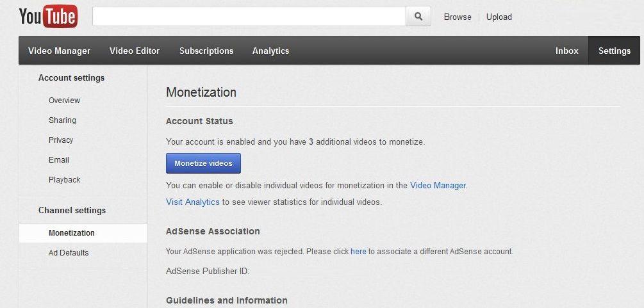This screenshot has height=308, width=644.
Task: Select Monetization in Channel settings
Action: 83,233
